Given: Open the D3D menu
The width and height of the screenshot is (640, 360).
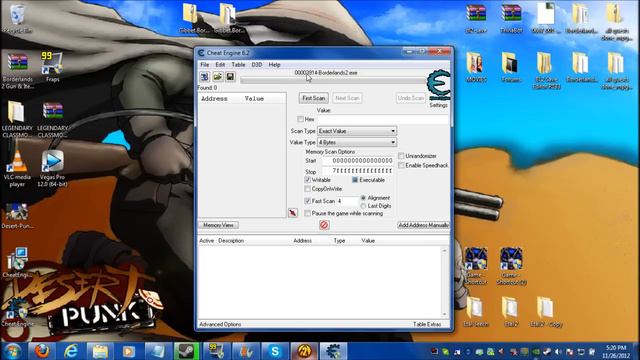Looking at the screenshot, I should (257, 64).
